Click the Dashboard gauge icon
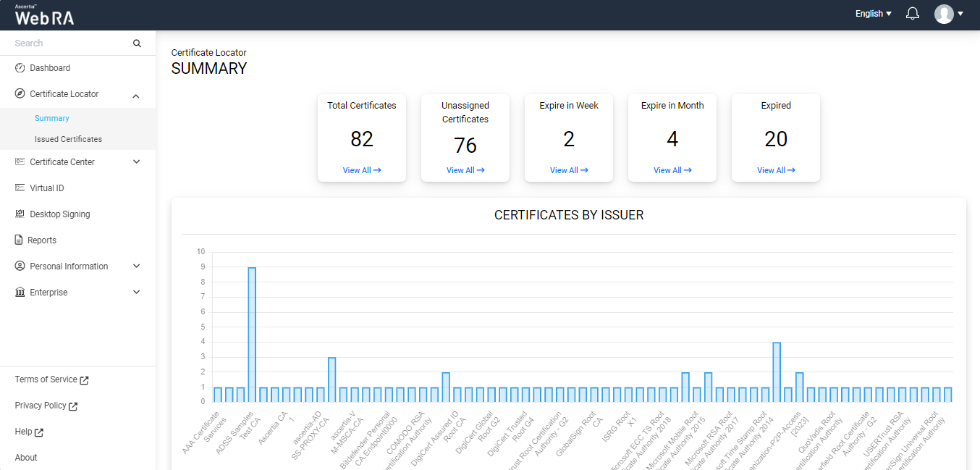This screenshot has width=980, height=470. (x=20, y=68)
